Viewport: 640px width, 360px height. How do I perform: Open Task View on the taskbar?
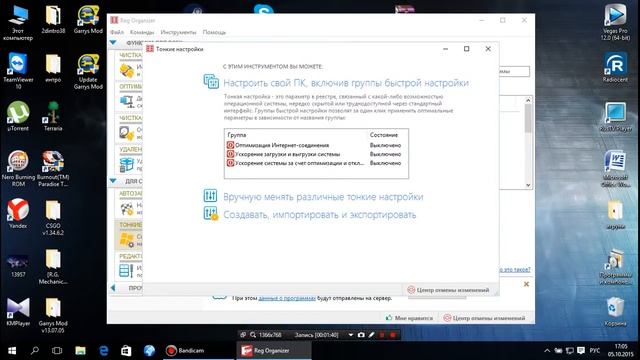[x=57, y=351]
